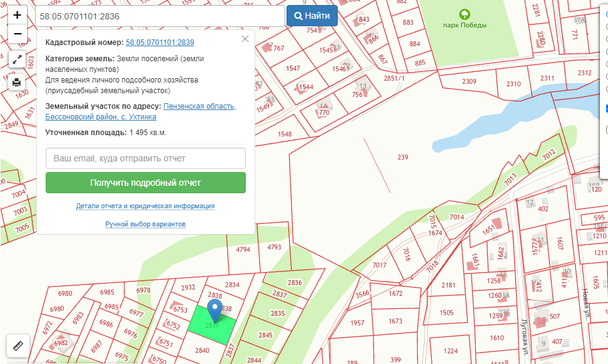
Task: Click parcel 6986 on the map
Action: click(x=106, y=323)
